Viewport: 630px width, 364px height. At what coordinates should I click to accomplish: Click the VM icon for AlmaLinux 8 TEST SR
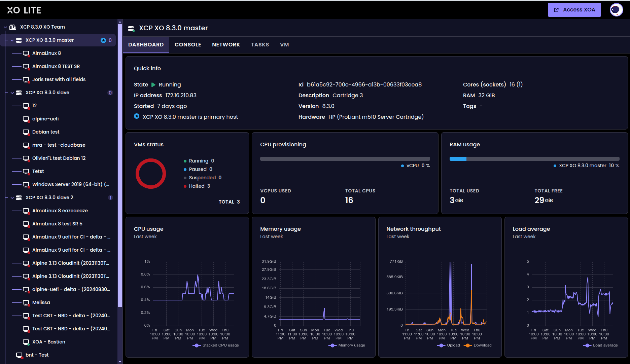(x=26, y=67)
